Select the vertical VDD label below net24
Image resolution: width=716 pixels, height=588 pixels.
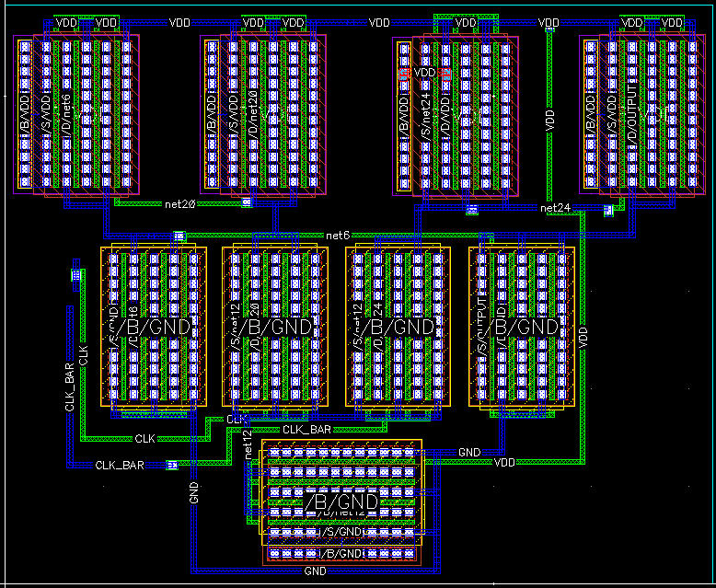(583, 339)
